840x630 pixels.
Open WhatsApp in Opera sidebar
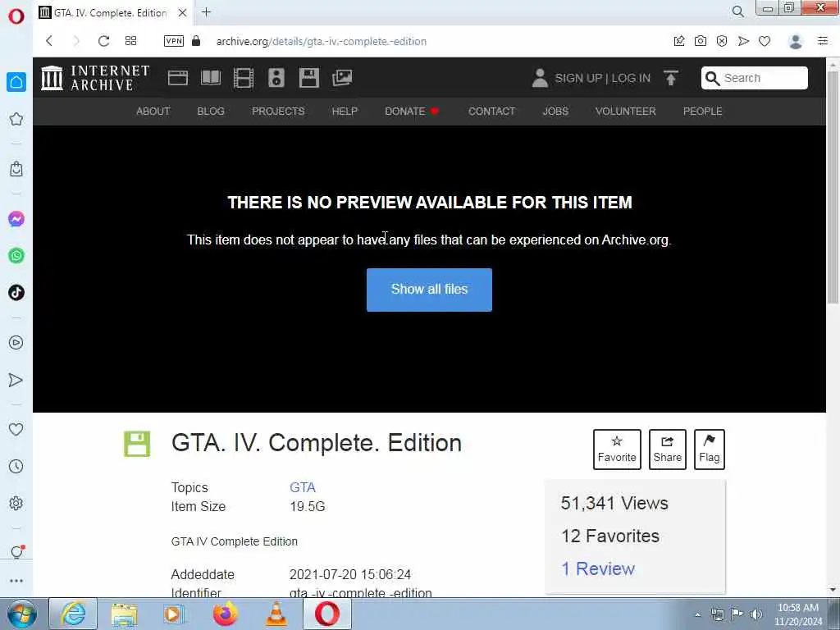[x=16, y=256]
